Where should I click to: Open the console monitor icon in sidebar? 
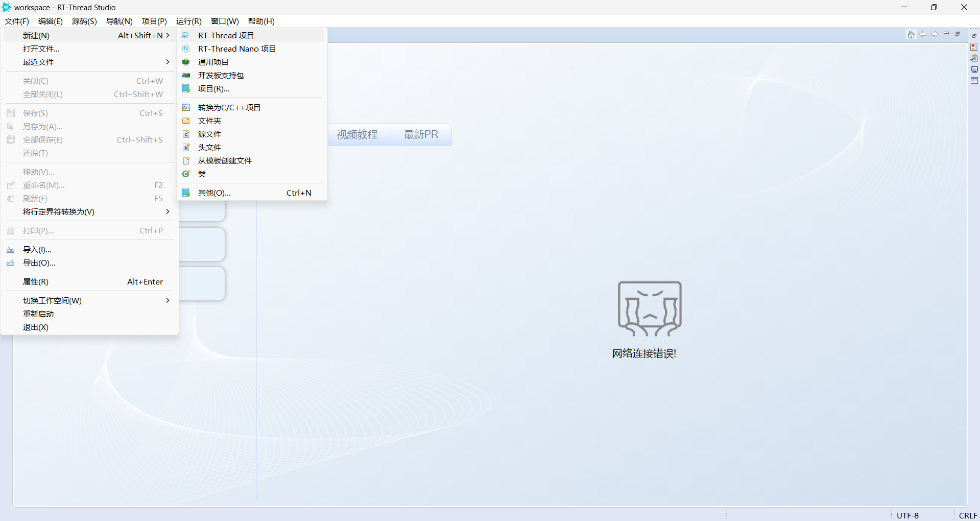[974, 69]
